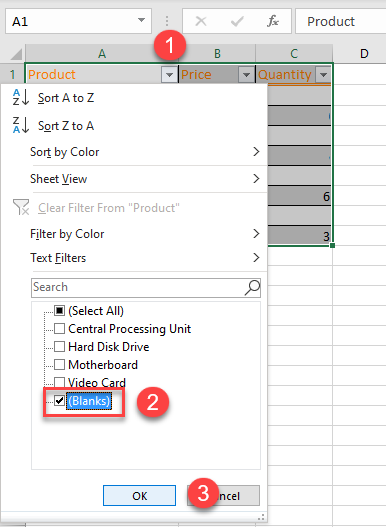Check the Central Processing Unit checkbox

point(59,329)
